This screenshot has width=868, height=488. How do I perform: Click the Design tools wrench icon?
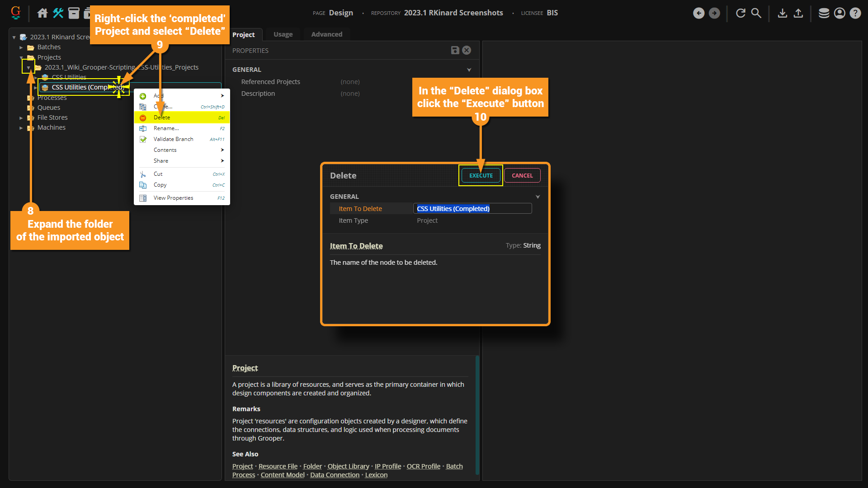pyautogui.click(x=58, y=13)
